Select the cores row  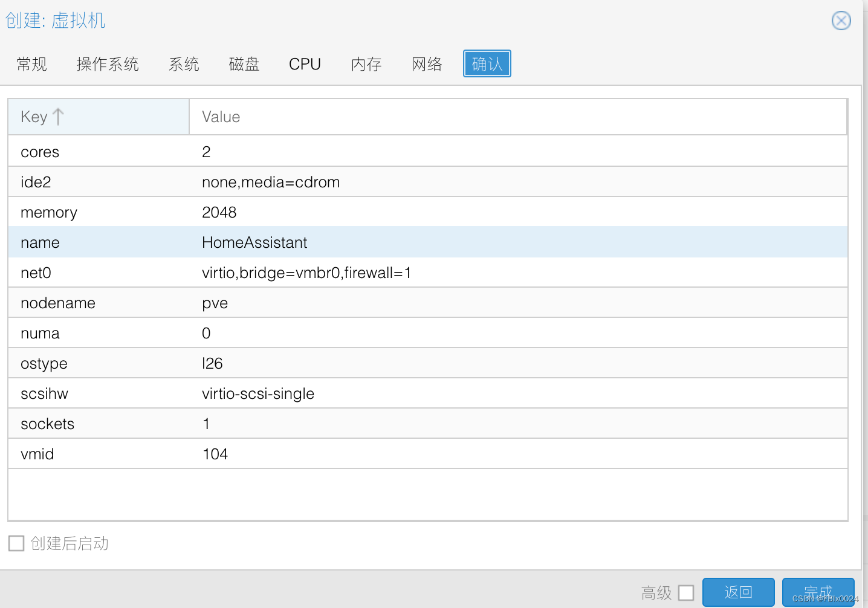[427, 152]
